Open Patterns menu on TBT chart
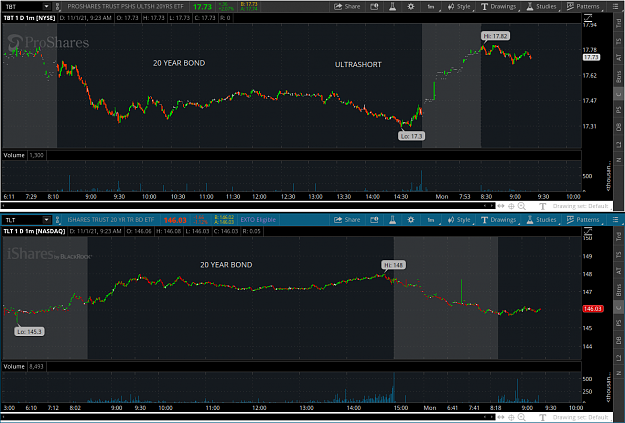625x423 pixels. point(583,6)
